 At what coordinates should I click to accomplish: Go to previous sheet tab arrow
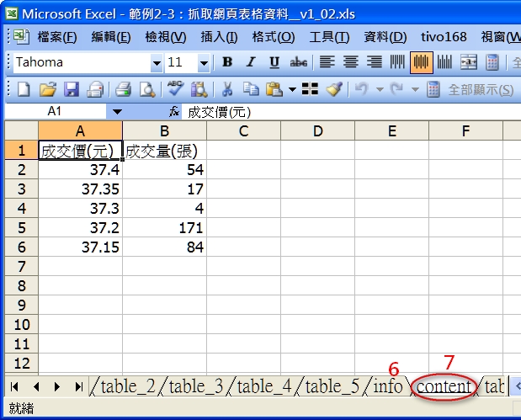point(36,386)
